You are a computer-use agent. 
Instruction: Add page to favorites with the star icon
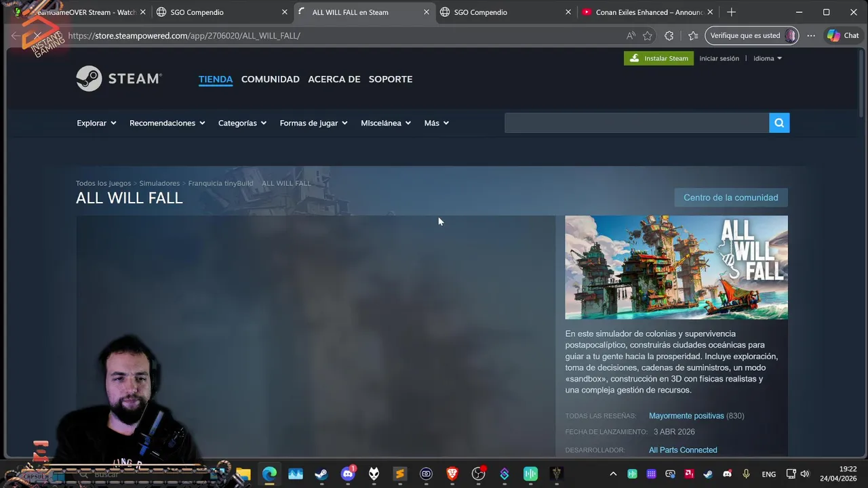(648, 35)
